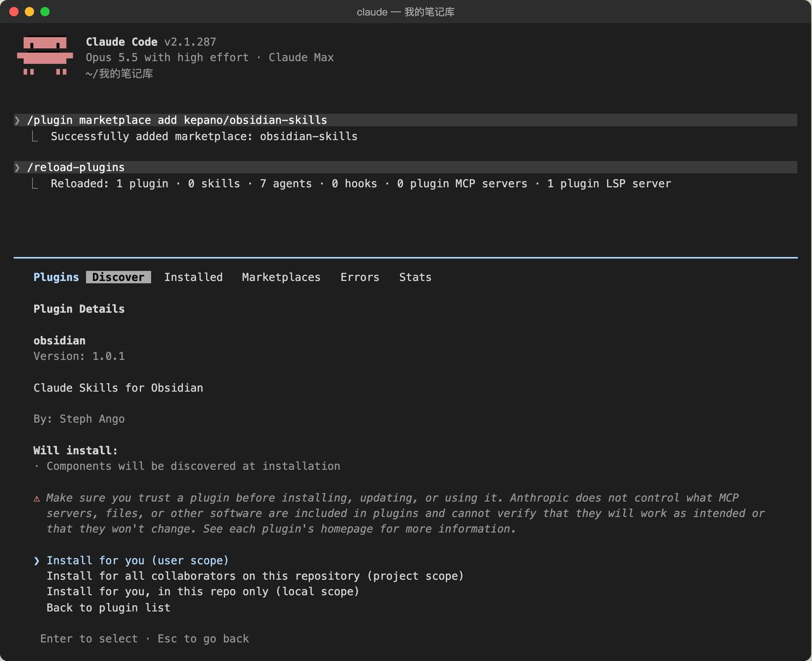Screen dimensions: 812x661
Task: Click the By: Steph Ango author line
Action: coord(79,419)
